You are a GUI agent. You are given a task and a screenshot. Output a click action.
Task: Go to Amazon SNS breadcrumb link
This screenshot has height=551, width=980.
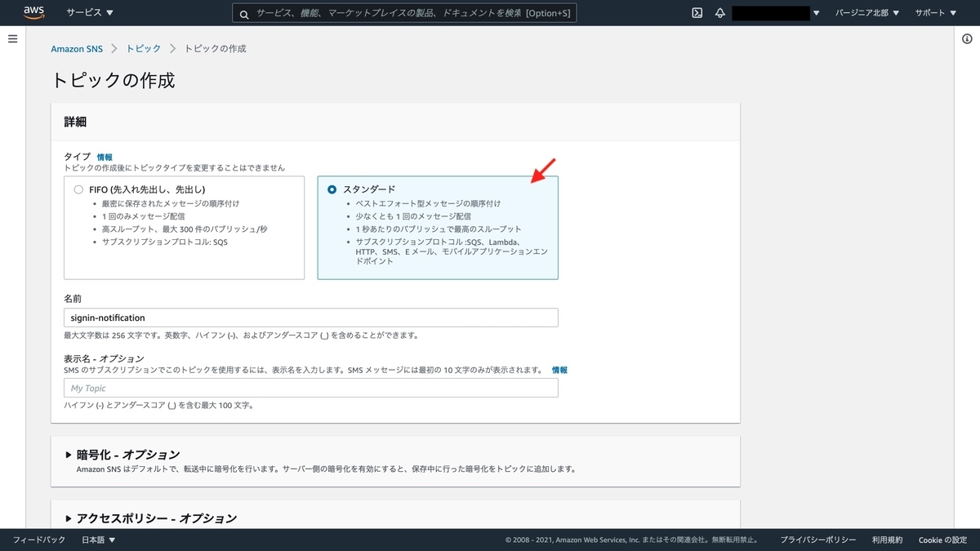(77, 49)
